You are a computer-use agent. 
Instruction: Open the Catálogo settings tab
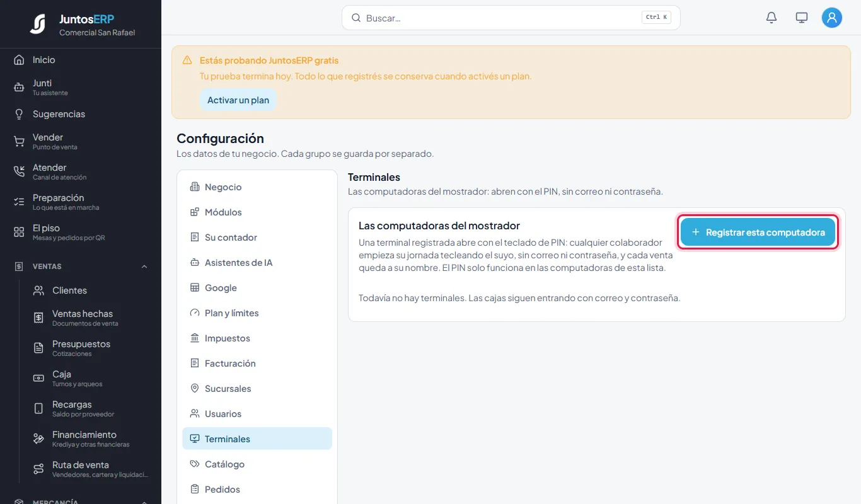click(x=257, y=464)
